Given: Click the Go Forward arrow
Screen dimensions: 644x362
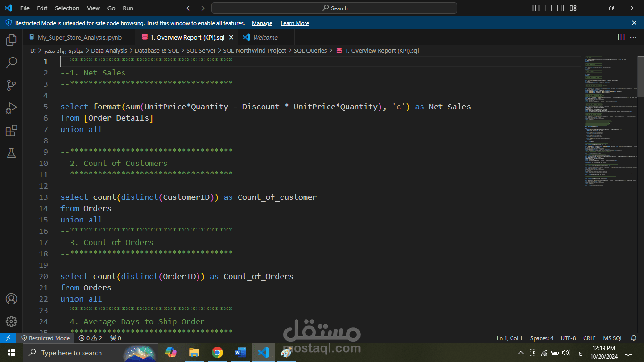Looking at the screenshot, I should pyautogui.click(x=202, y=8).
